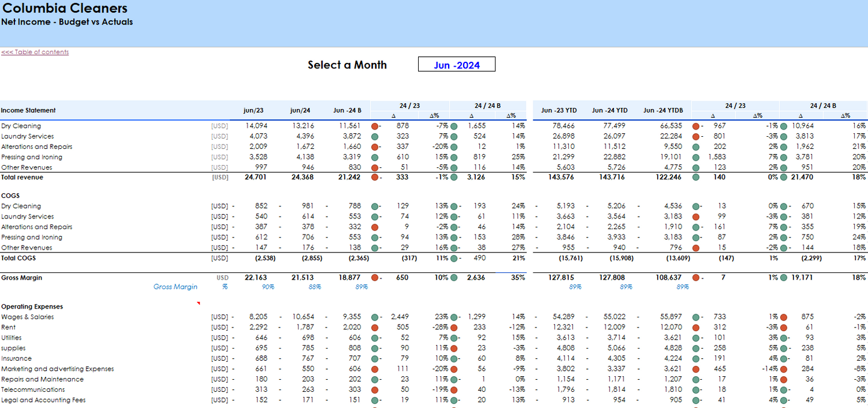The height and width of the screenshot is (408, 868).
Task: Click red dot in Marketing row YTD 24/23
Action: [x=696, y=370]
